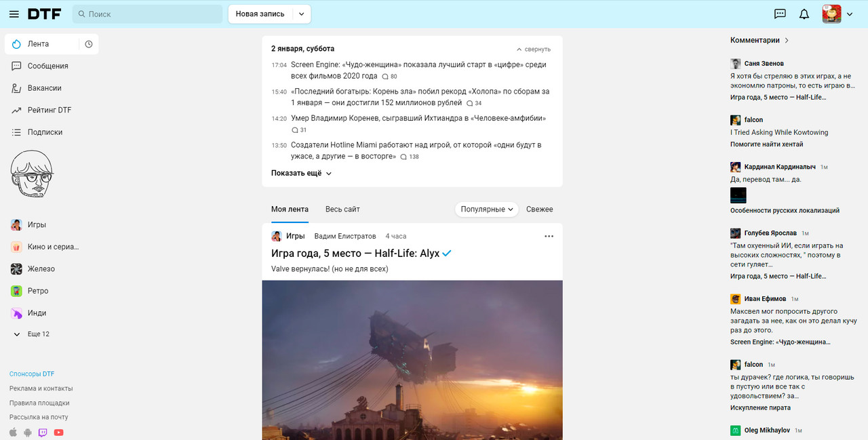Viewport: 868px width, 440px height.
Task: Open notifications bell
Action: pyautogui.click(x=804, y=14)
